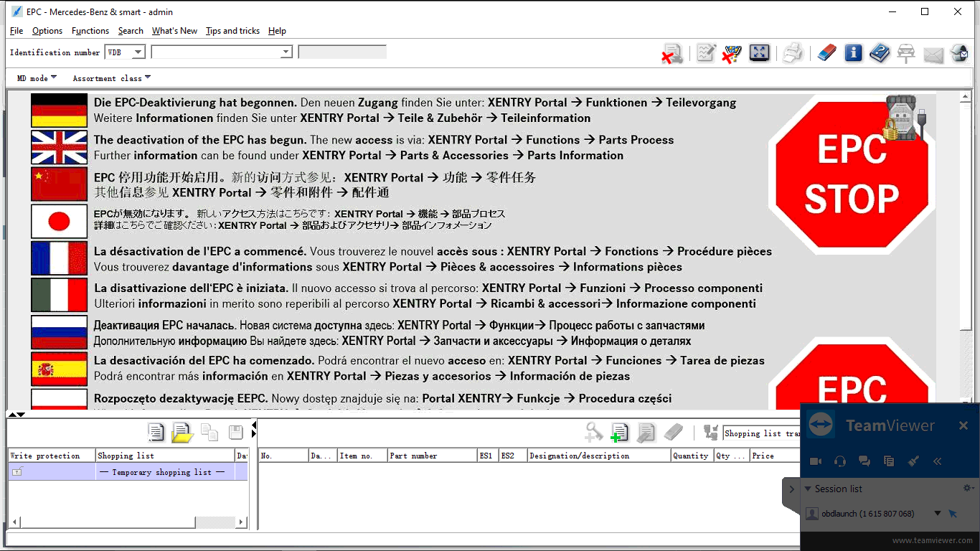Toggle the write protection lock on temporary list
This screenshot has height=551, width=980.
[17, 471]
